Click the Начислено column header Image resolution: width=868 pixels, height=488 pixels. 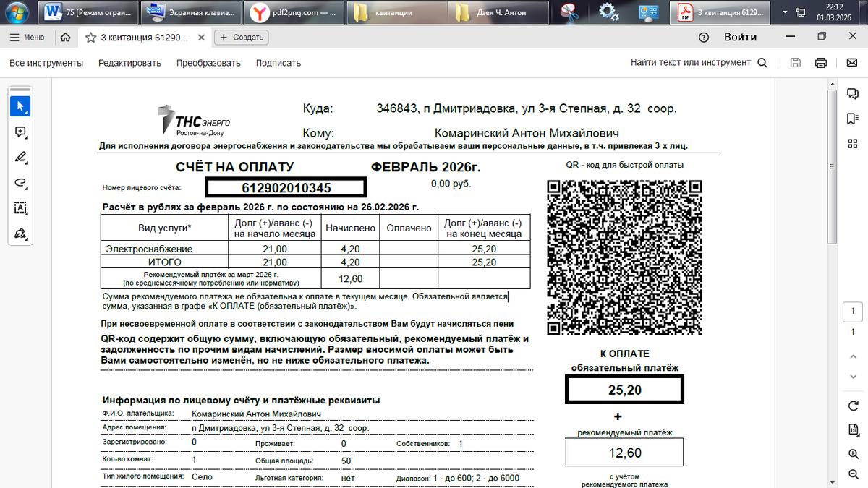tap(350, 228)
